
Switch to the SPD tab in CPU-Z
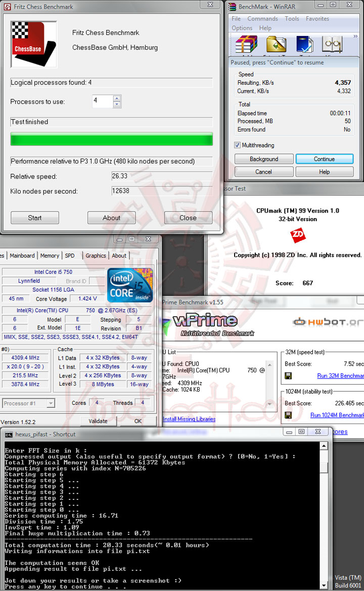pyautogui.click(x=70, y=256)
